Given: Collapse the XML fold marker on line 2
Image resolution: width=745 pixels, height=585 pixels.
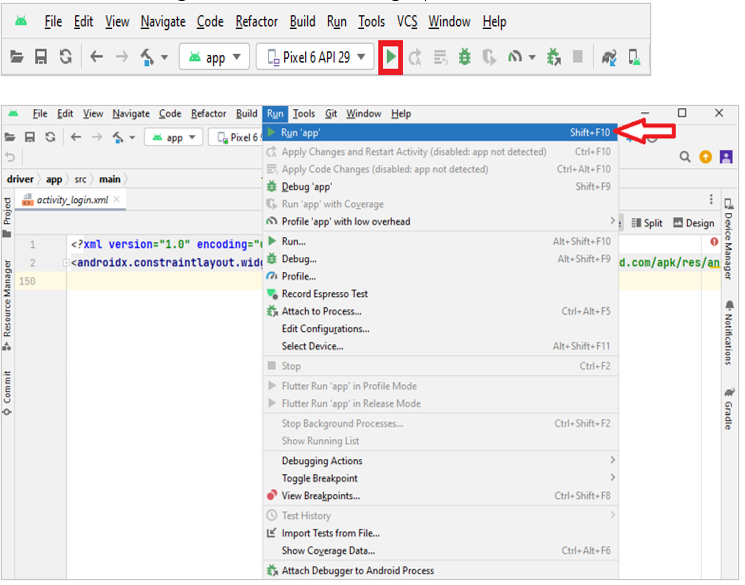Looking at the screenshot, I should 66,262.
